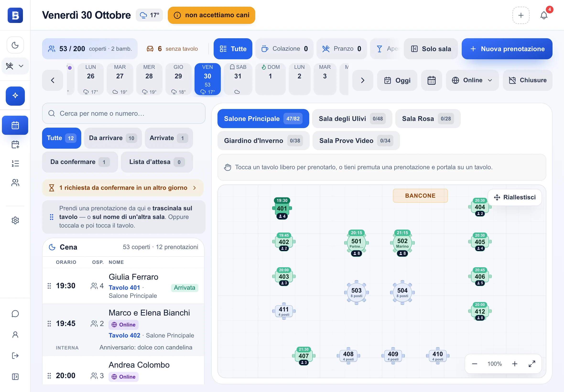Open the numbered list icon in sidebar
Image resolution: width=564 pixels, height=392 pixels.
[x=15, y=163]
